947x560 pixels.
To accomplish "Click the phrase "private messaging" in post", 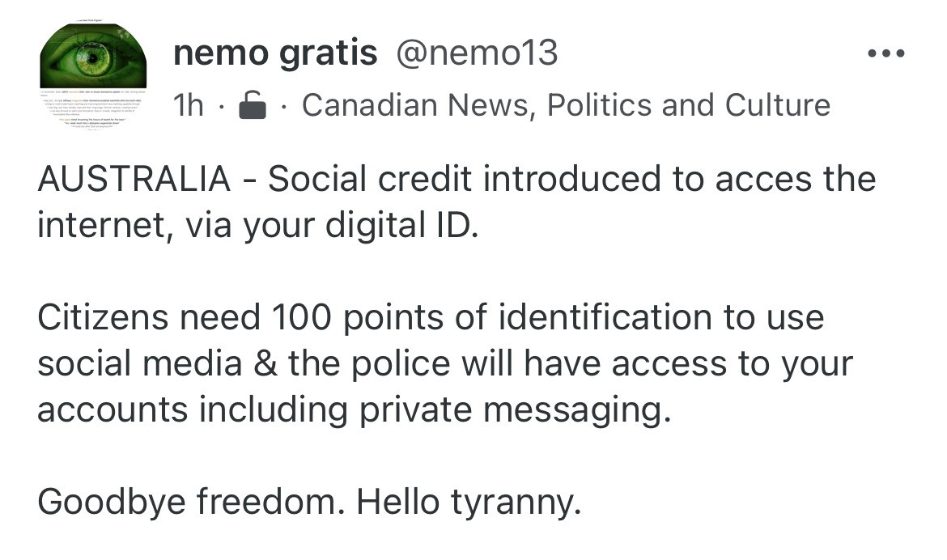I will pos(514,410).
